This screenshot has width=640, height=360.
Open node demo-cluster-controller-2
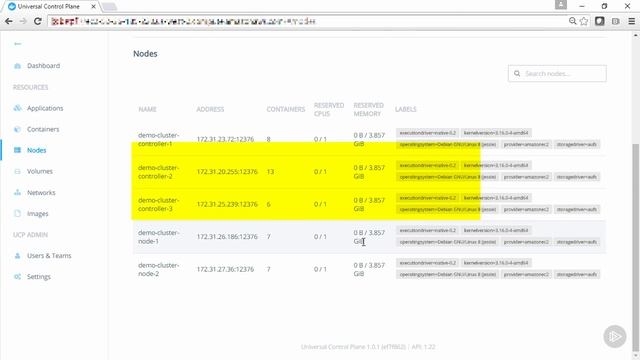(x=158, y=172)
